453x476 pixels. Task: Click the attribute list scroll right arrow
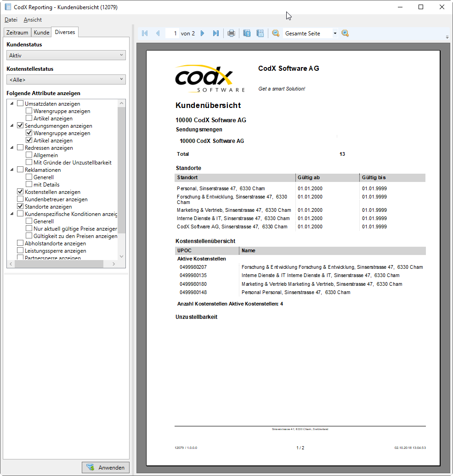coord(114,264)
